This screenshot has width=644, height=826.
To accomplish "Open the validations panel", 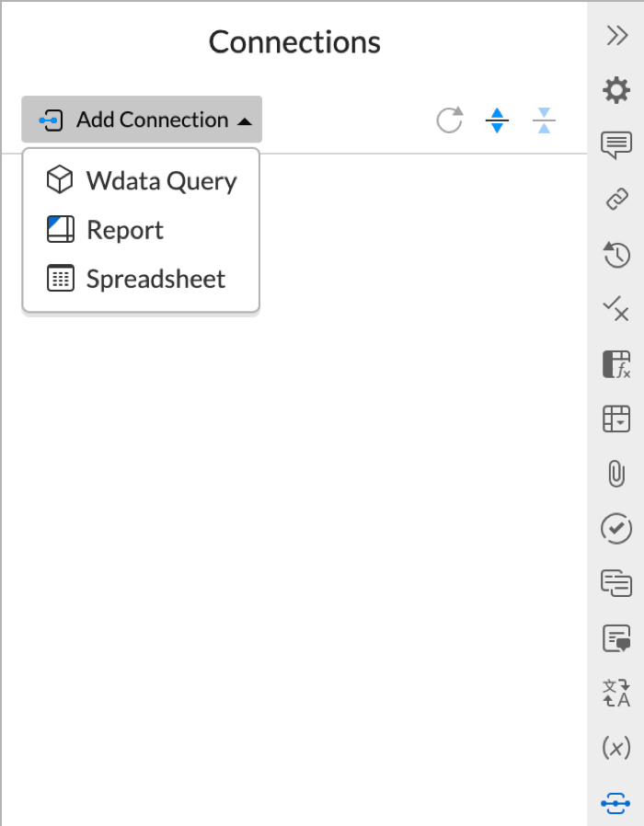I will (615, 311).
